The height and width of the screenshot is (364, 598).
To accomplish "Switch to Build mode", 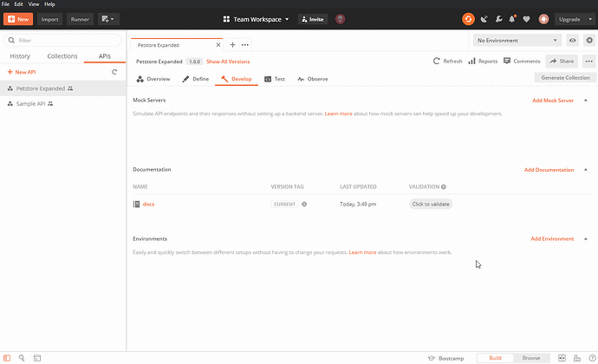I will [x=495, y=358].
